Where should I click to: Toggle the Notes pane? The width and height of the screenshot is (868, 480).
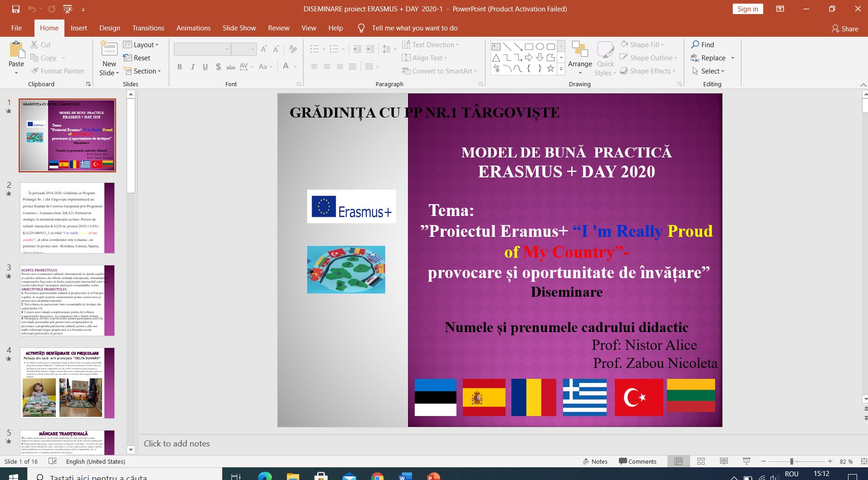595,461
